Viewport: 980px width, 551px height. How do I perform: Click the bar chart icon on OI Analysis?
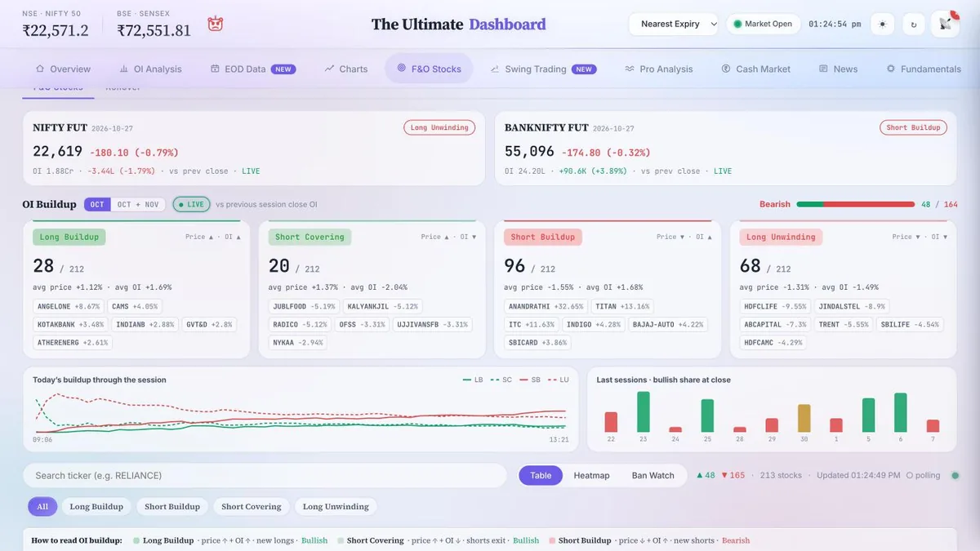pos(124,69)
